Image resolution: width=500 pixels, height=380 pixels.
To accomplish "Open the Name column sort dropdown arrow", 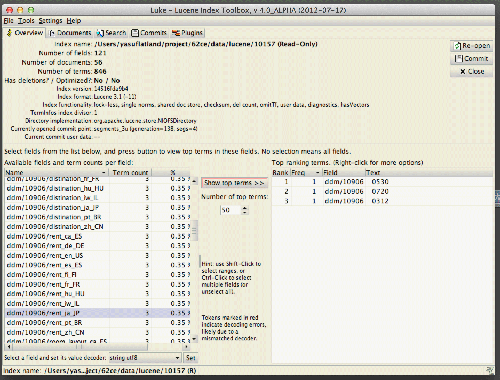I will click(x=104, y=173).
